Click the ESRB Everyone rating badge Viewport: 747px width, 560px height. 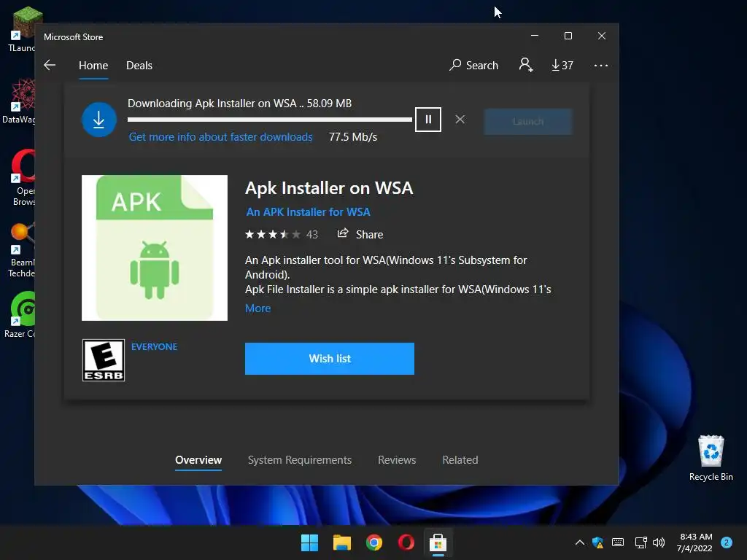coord(104,360)
